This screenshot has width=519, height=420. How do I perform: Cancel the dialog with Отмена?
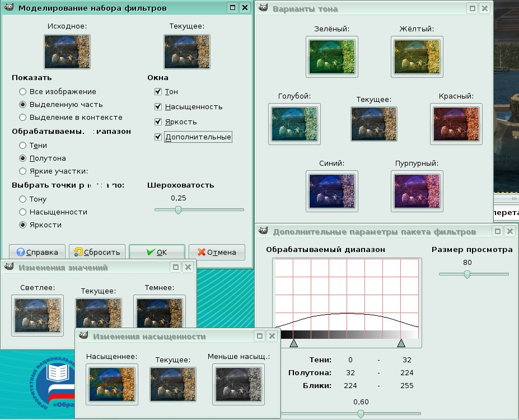click(217, 252)
